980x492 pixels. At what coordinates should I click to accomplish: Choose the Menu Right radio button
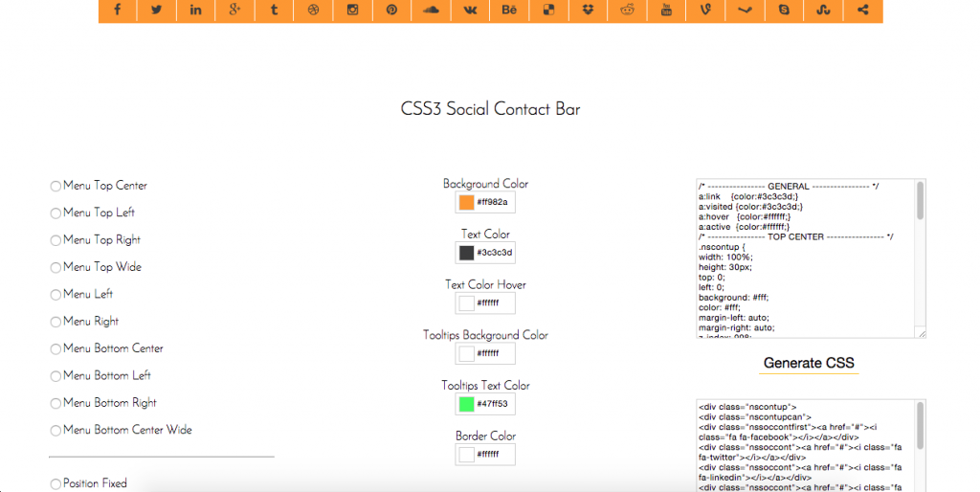point(56,322)
